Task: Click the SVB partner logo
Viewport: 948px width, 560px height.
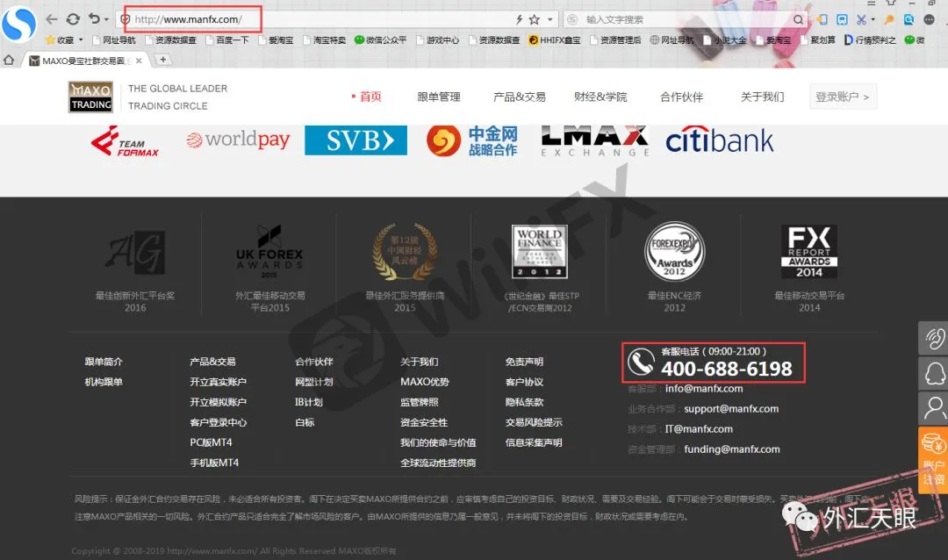Action: click(355, 140)
